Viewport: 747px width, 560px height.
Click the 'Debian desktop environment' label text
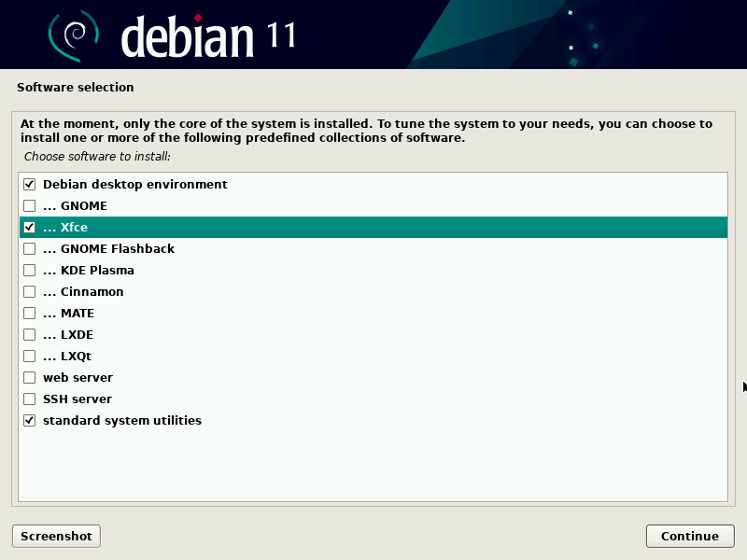(135, 184)
